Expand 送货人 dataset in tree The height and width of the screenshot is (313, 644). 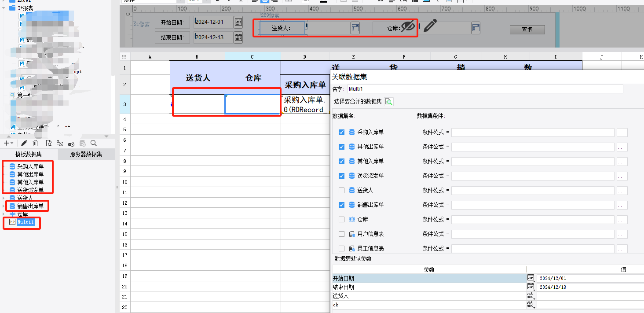click(4, 198)
